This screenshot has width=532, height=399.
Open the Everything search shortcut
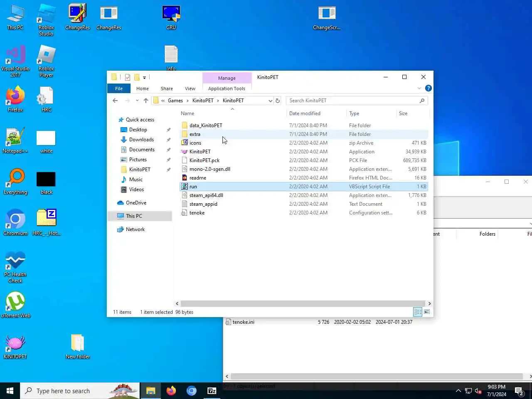[x=15, y=182]
